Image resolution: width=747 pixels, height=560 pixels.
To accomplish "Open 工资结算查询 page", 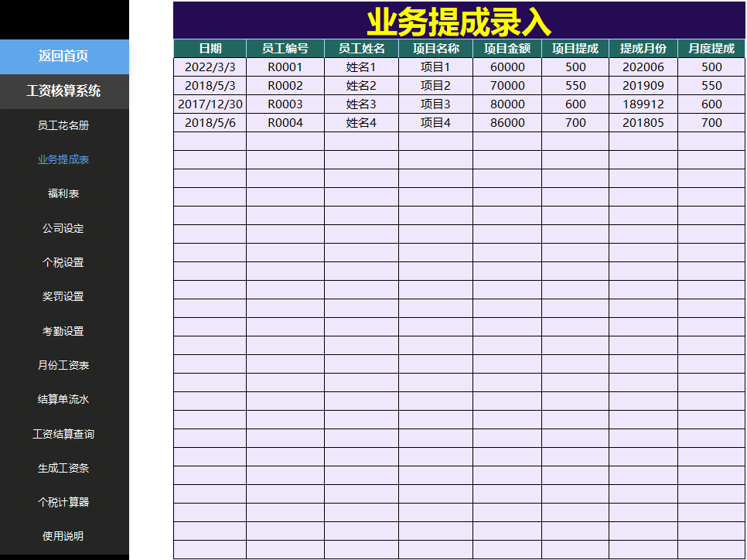I will coord(63,434).
